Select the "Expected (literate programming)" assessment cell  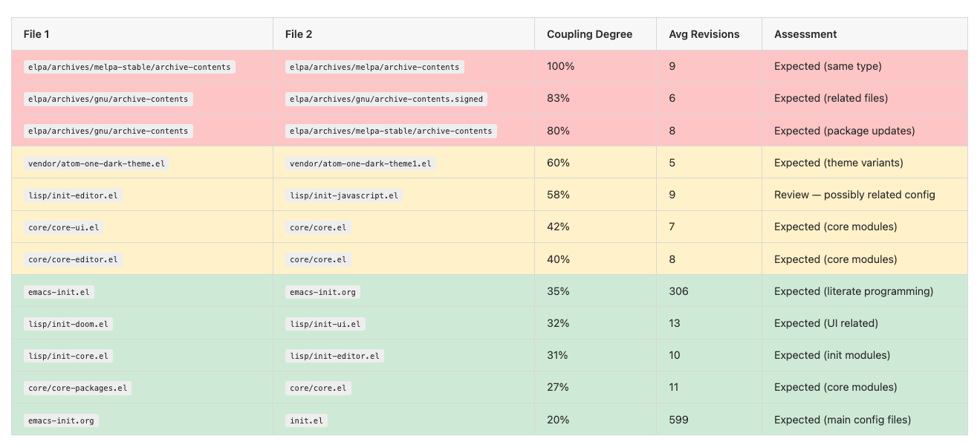(853, 291)
